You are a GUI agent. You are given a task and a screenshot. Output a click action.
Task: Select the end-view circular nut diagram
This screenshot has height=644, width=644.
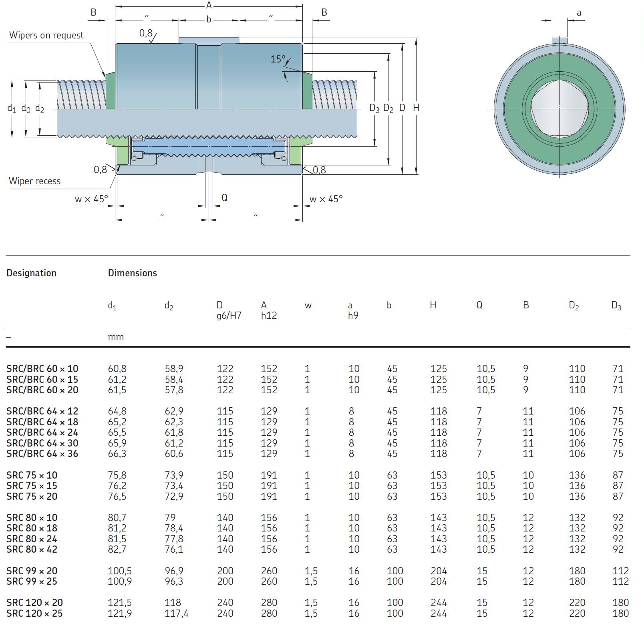pos(559,109)
